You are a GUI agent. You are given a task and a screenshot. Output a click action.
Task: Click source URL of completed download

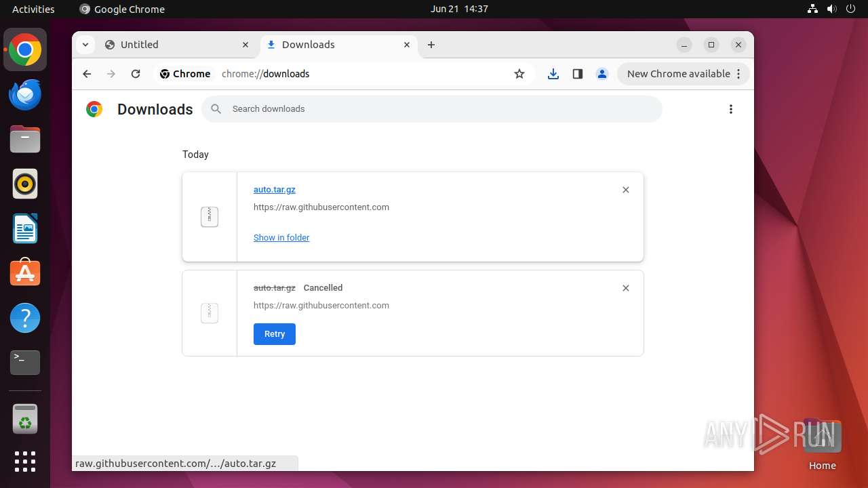click(321, 207)
